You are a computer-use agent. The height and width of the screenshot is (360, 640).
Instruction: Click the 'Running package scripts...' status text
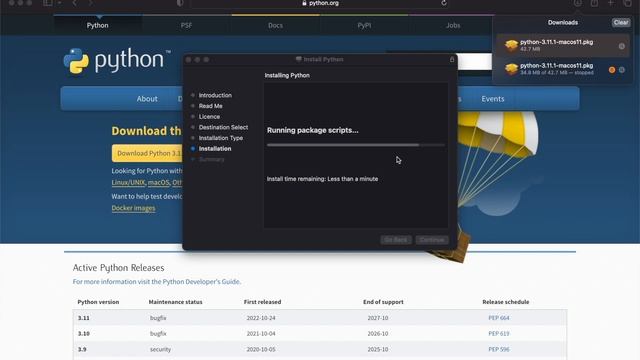313,130
